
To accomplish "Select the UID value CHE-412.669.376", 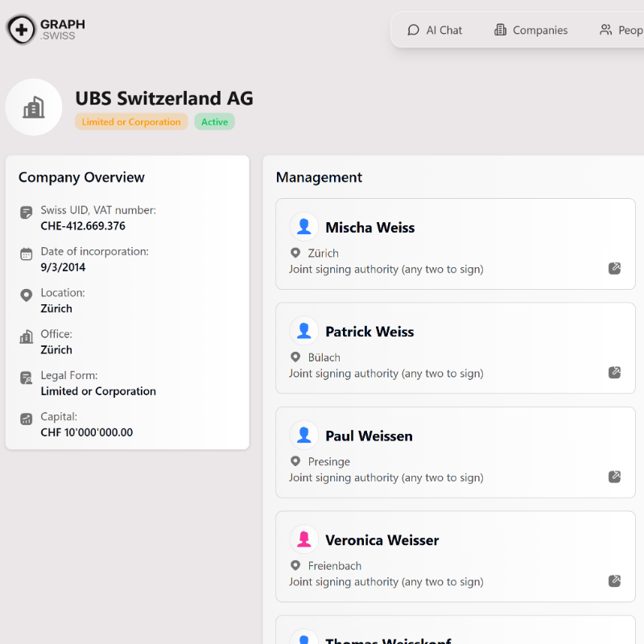I will click(83, 226).
